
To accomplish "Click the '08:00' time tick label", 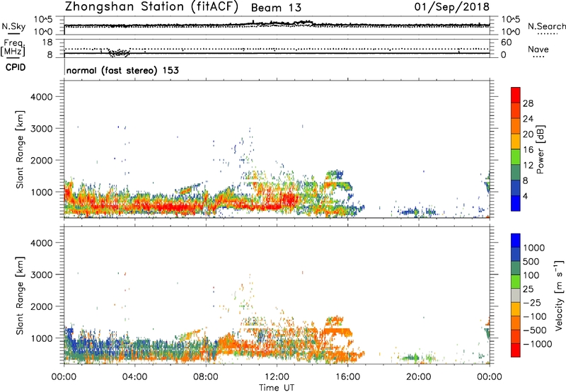I will pyautogui.click(x=205, y=377).
